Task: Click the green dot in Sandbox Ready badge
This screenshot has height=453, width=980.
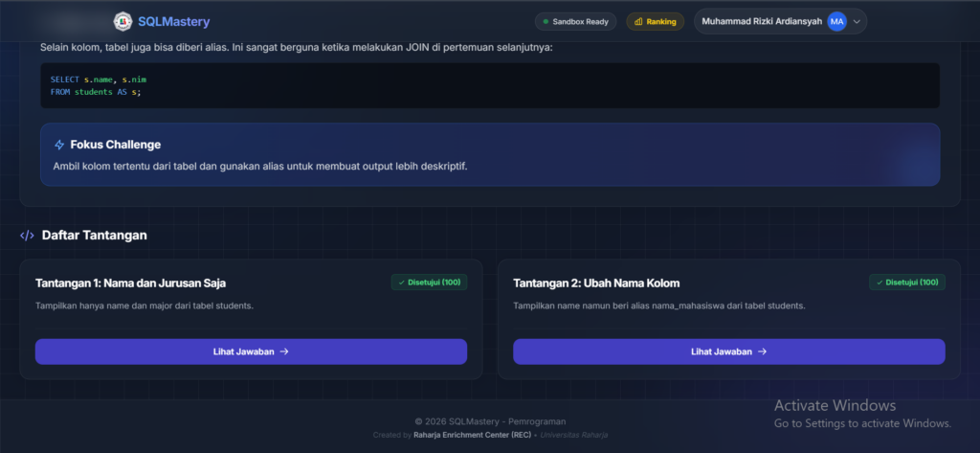Action: coord(546,21)
